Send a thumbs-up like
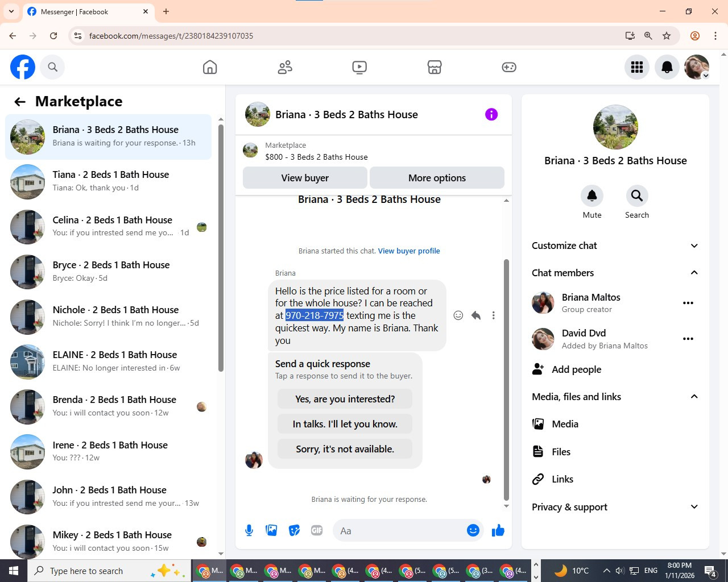Screen dimensions: 728x582 pyautogui.click(x=498, y=530)
